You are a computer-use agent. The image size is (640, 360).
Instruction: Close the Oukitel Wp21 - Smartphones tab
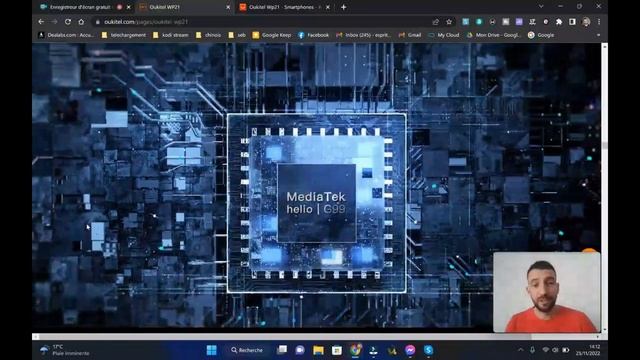(328, 7)
